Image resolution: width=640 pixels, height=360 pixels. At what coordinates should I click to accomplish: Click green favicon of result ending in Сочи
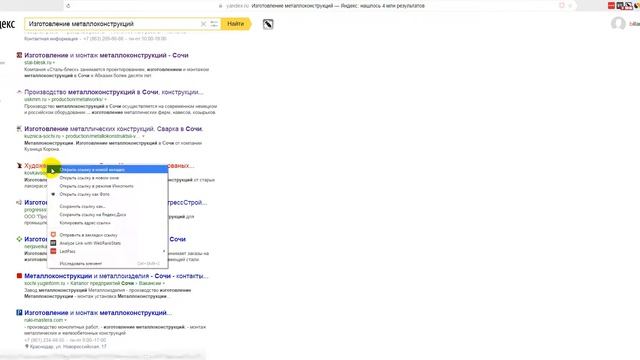tap(19, 239)
